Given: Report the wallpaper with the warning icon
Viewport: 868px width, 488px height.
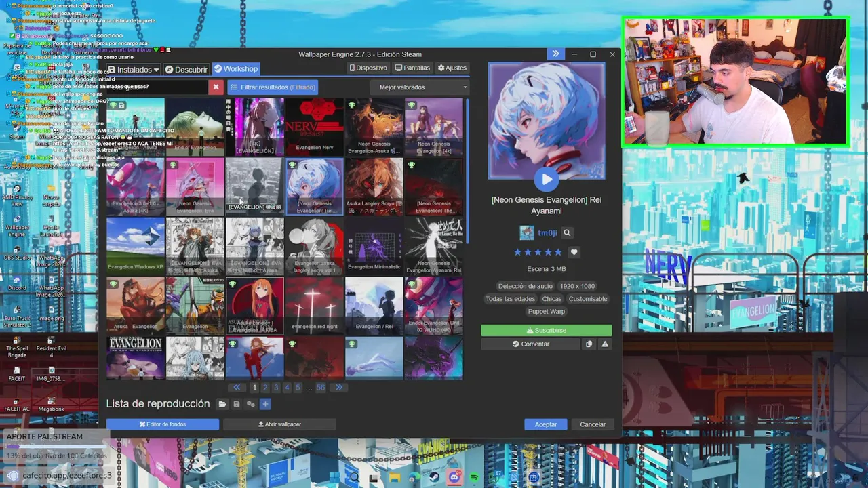Looking at the screenshot, I should [x=605, y=344].
